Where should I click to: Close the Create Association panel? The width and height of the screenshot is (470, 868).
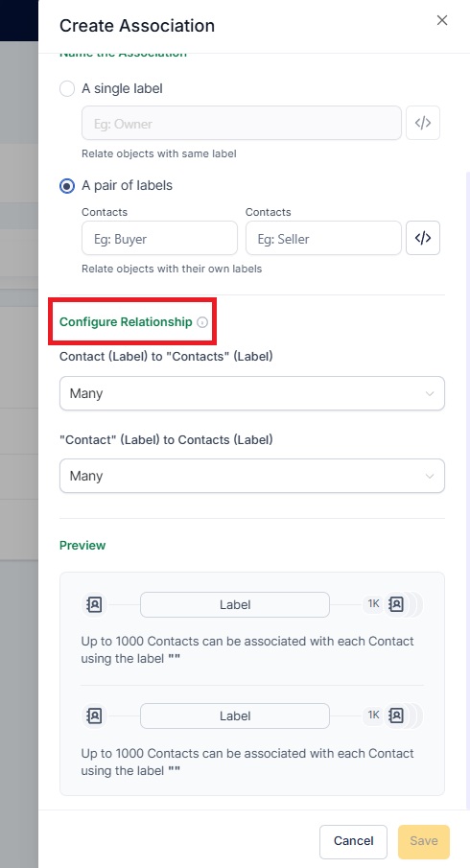[442, 20]
